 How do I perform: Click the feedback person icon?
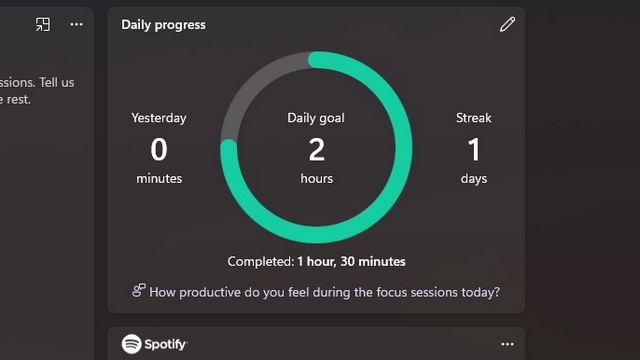point(139,291)
